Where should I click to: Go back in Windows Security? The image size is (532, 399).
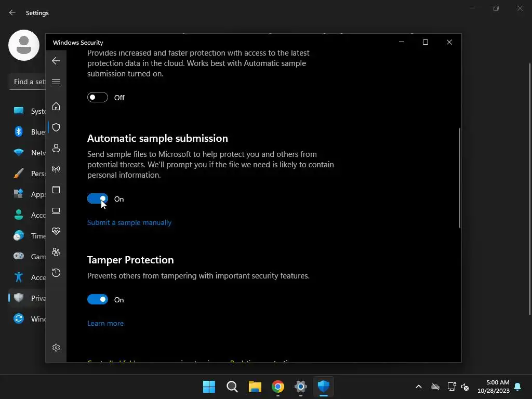[x=56, y=61]
